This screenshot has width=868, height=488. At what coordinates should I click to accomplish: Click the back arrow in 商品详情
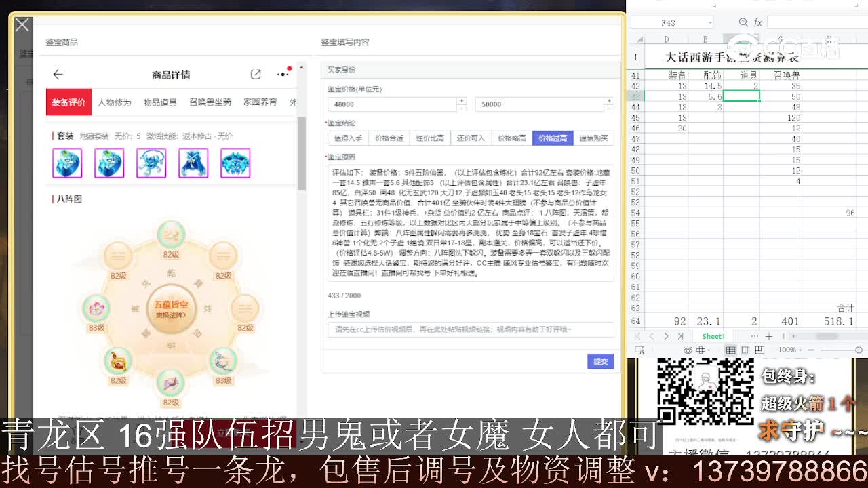[58, 75]
